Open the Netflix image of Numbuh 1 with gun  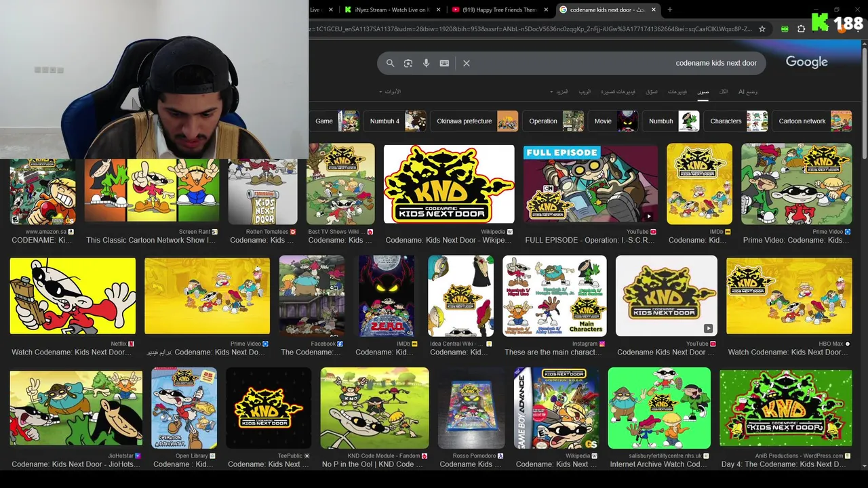73,296
